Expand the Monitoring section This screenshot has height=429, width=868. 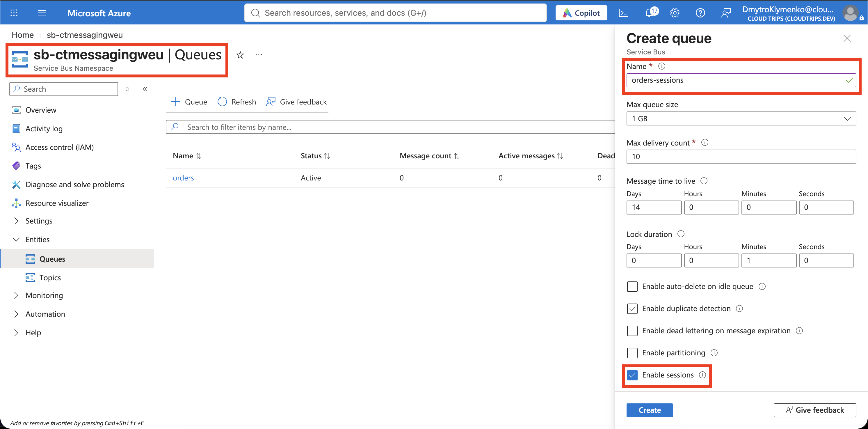[x=16, y=295]
